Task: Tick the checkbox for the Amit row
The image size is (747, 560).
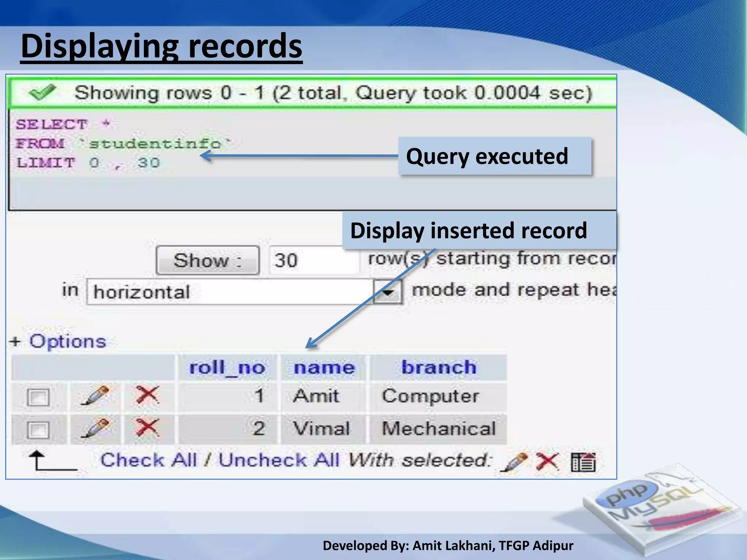Action: point(38,397)
